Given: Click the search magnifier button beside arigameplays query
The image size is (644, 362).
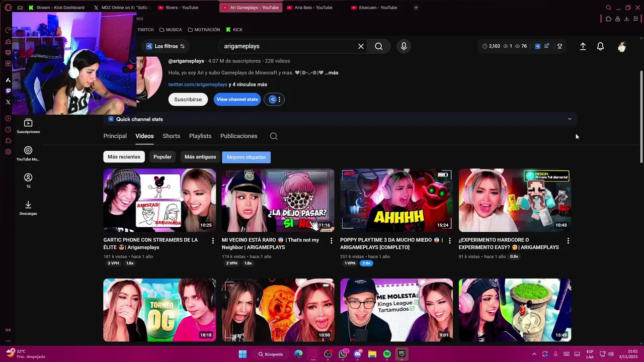Looking at the screenshot, I should tap(379, 46).
